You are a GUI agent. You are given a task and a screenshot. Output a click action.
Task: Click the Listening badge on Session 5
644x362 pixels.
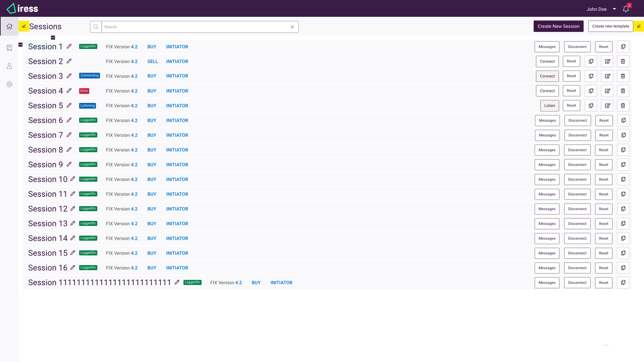(x=88, y=106)
